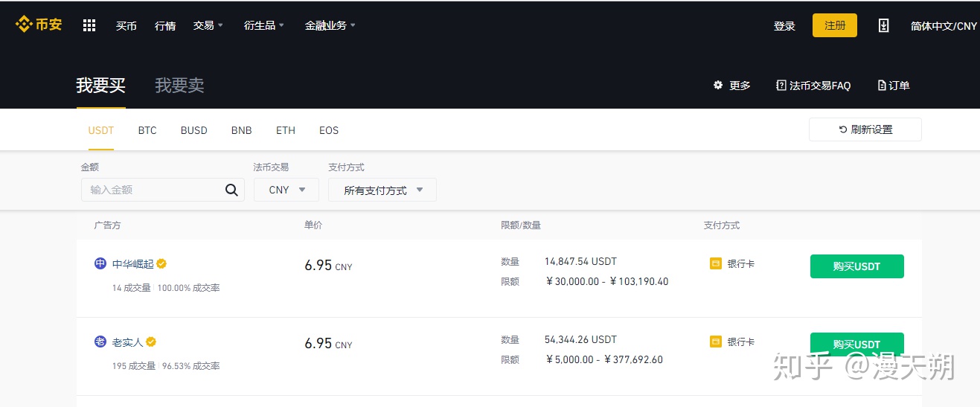Click 54,344.26 USDT quantity
Viewport: 980px width, 407px height.
click(580, 340)
